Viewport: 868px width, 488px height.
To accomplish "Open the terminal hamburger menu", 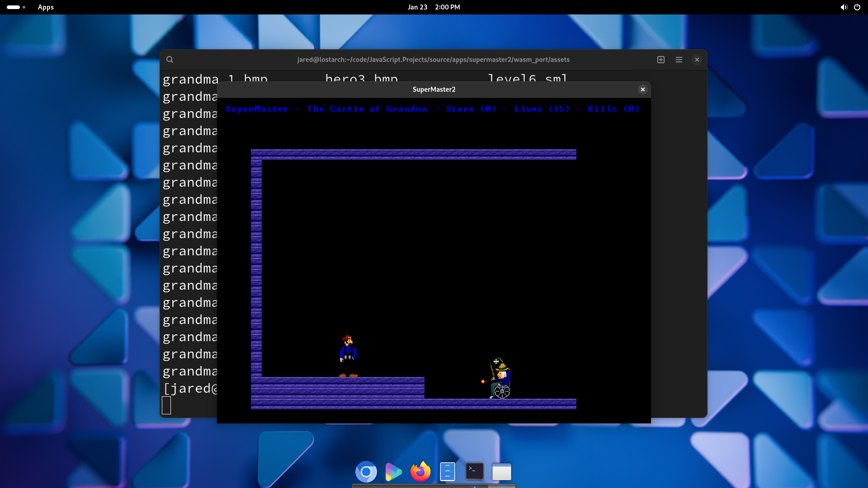I will [x=679, y=60].
